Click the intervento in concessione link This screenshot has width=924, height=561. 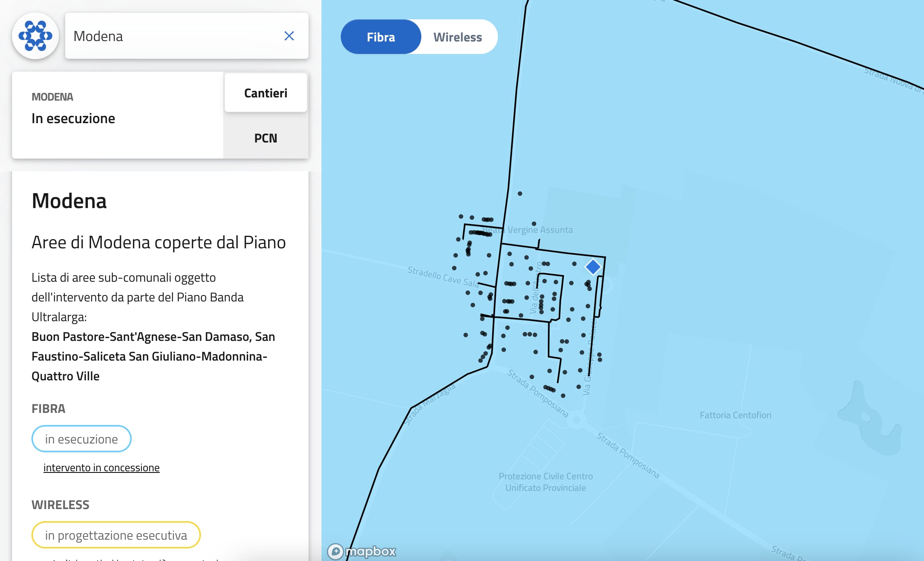click(x=102, y=468)
